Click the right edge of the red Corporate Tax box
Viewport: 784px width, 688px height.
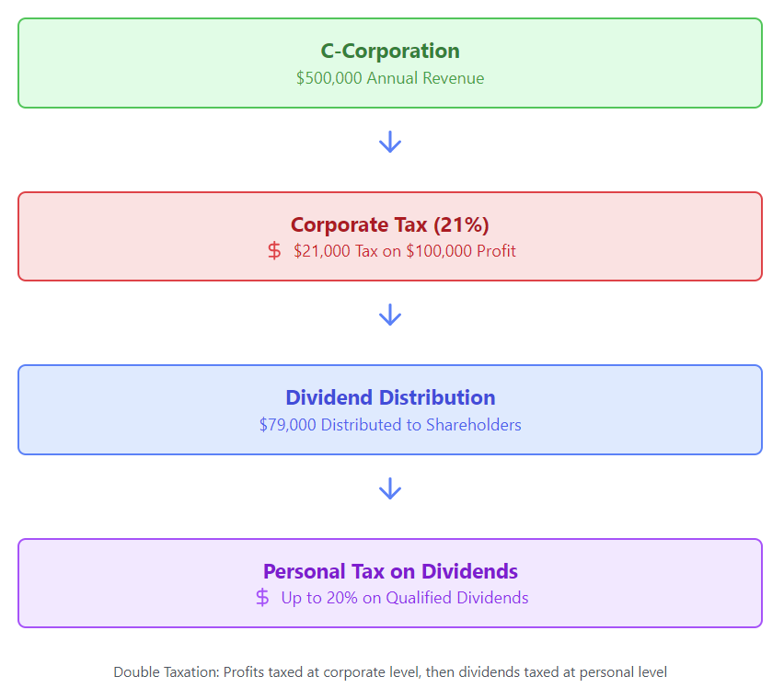point(761,236)
